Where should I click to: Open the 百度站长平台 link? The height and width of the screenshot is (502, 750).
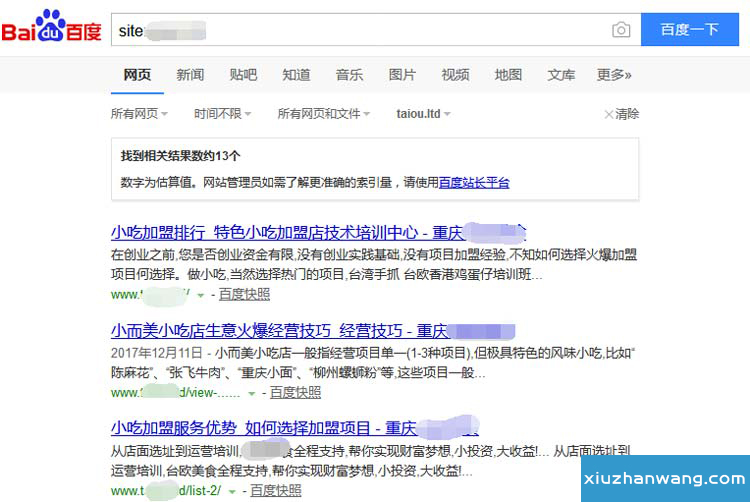[474, 183]
